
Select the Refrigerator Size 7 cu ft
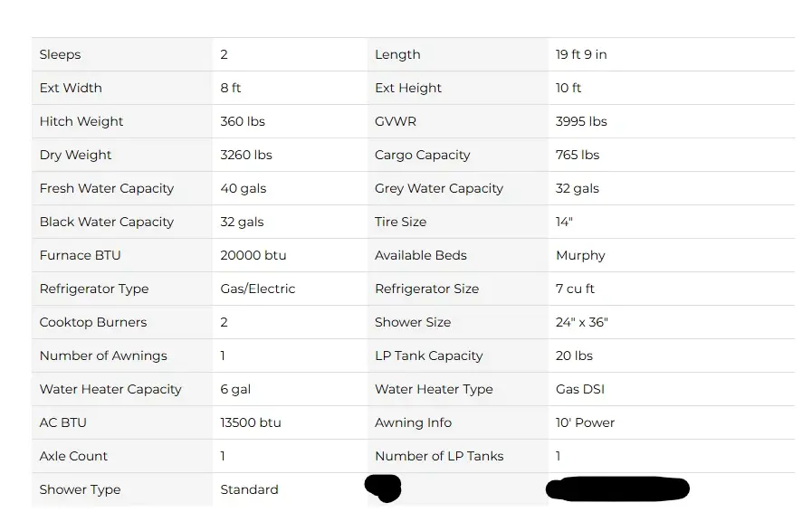click(x=575, y=289)
